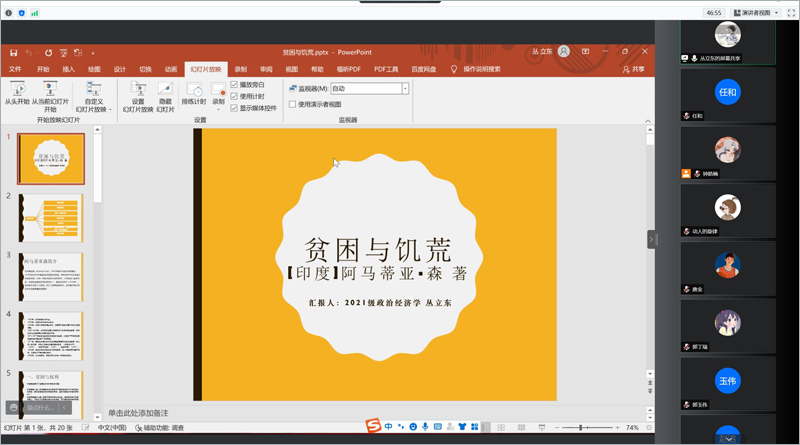Select slide 2 thumbnail in the panel
The height and width of the screenshot is (445, 800).
[50, 218]
